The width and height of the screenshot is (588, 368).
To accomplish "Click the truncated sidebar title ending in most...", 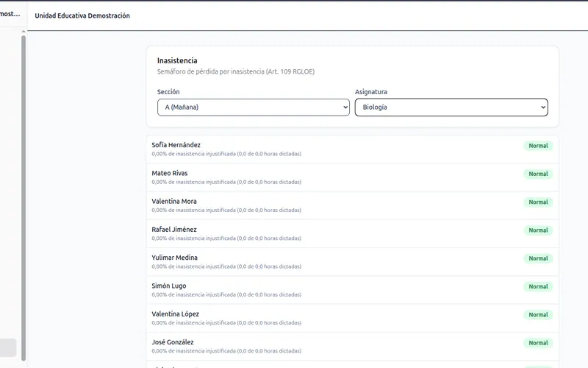I will (10, 14).
